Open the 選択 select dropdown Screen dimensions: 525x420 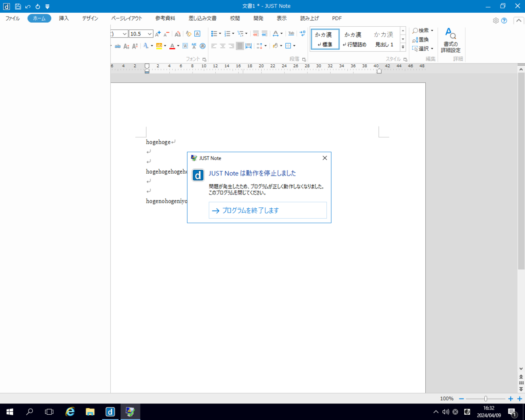[x=423, y=49]
